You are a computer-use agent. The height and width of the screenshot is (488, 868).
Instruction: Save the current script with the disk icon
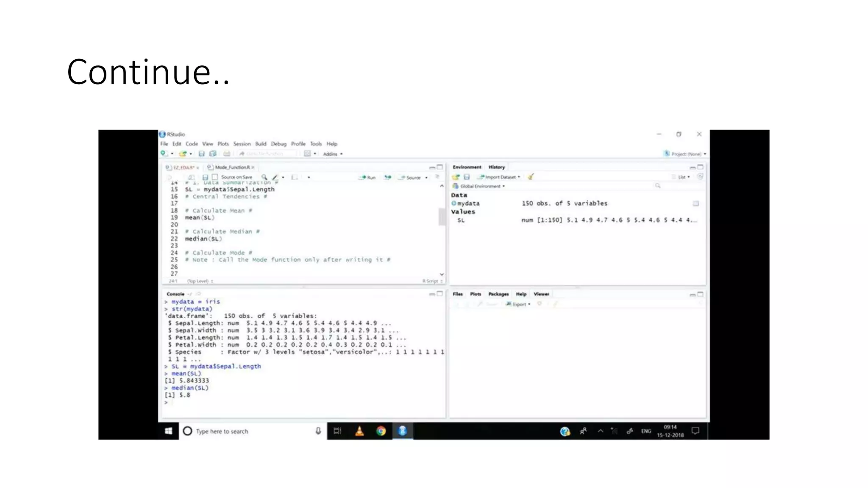(205, 177)
